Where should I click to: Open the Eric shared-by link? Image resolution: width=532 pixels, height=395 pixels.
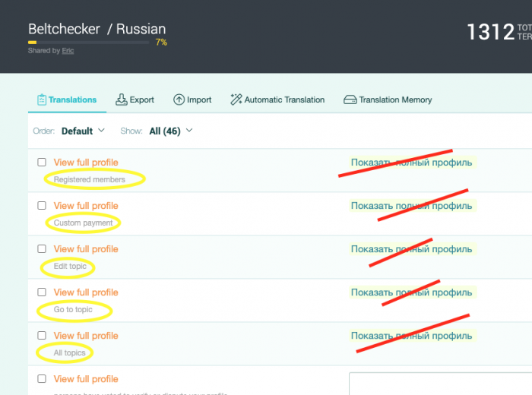tap(68, 51)
